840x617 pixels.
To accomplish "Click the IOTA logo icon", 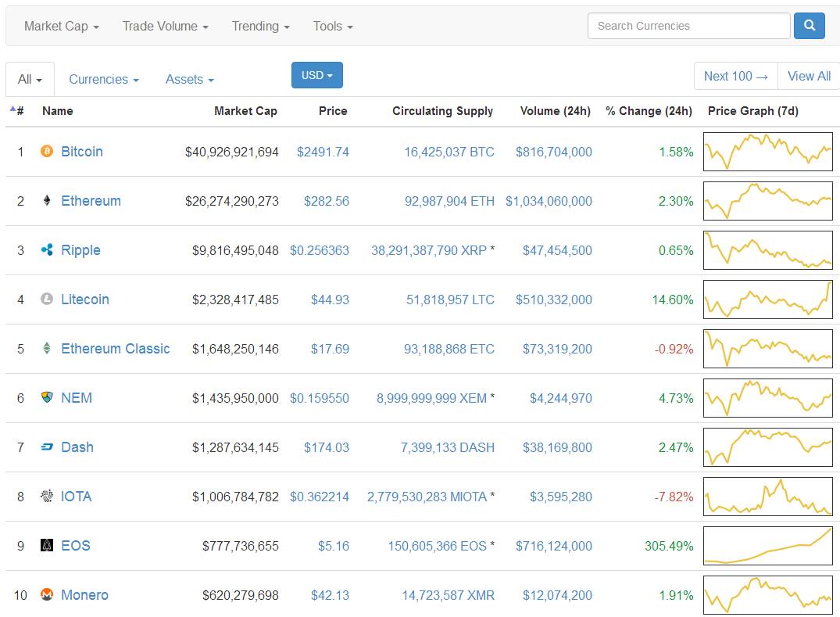I will point(47,496).
